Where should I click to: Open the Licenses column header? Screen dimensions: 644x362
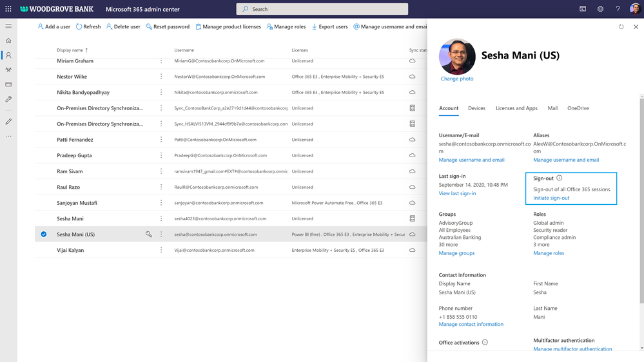pyautogui.click(x=299, y=50)
